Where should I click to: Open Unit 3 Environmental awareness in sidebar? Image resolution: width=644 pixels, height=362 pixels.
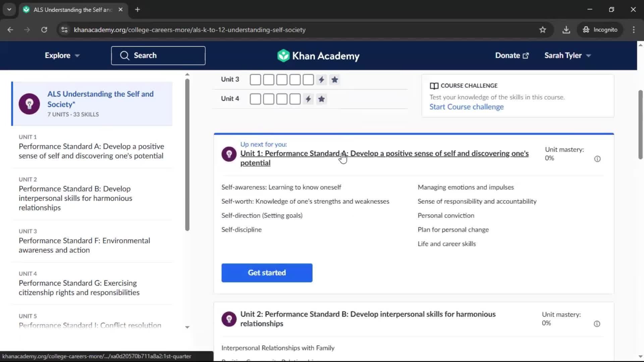click(92, 241)
